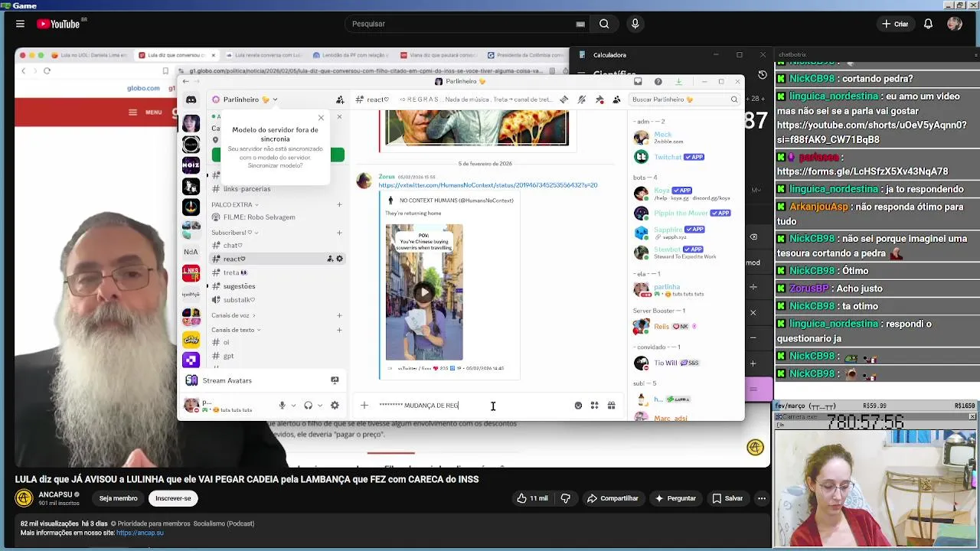The image size is (980, 551).
Task: Switch to tab Lentidão da PF
Action: pyautogui.click(x=351, y=55)
